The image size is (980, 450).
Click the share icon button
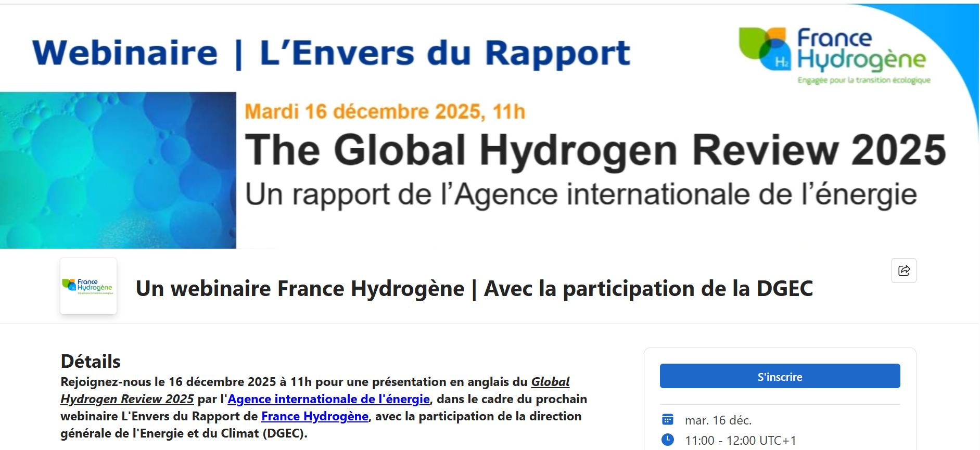tap(903, 271)
